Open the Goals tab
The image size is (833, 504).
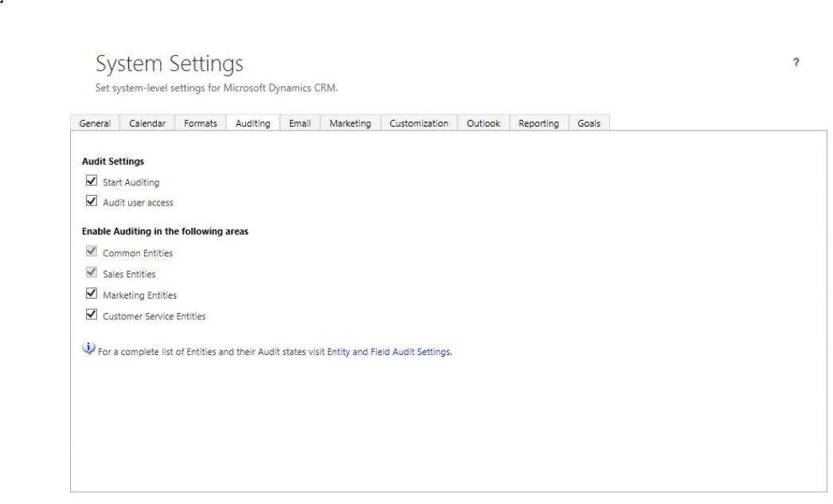[x=589, y=123]
